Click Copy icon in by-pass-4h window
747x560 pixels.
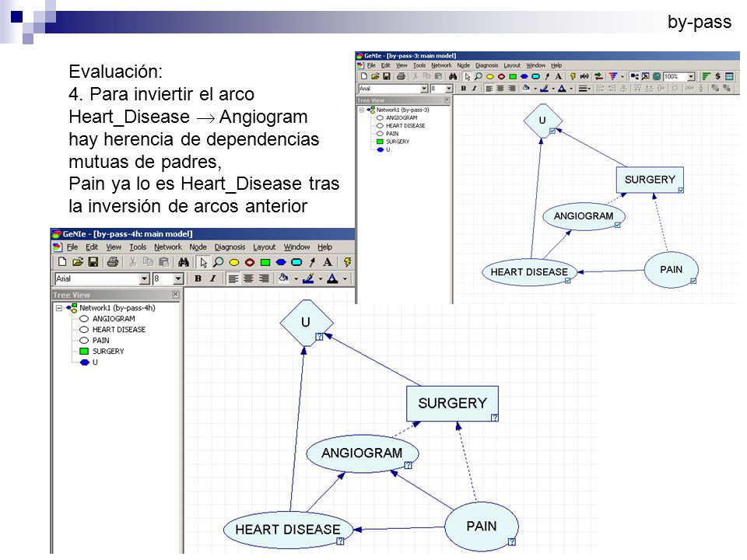pos(148,262)
